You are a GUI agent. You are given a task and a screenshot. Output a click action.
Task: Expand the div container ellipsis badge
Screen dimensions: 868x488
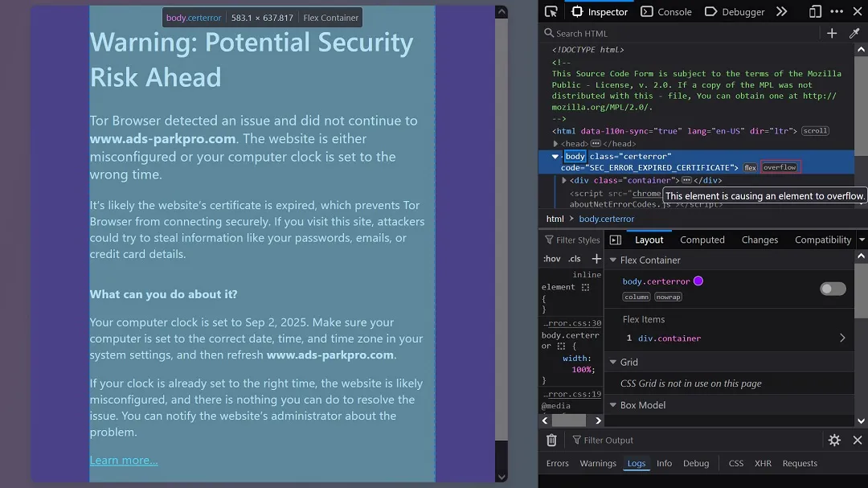[686, 180]
